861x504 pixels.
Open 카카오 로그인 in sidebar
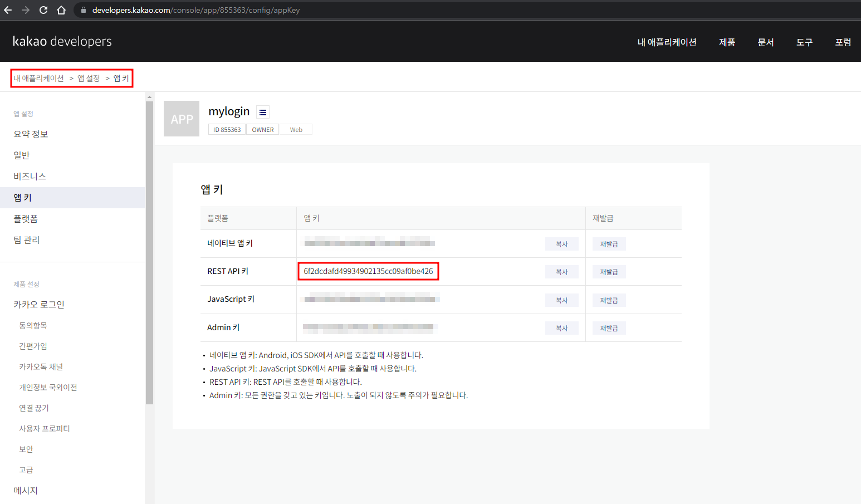click(39, 305)
